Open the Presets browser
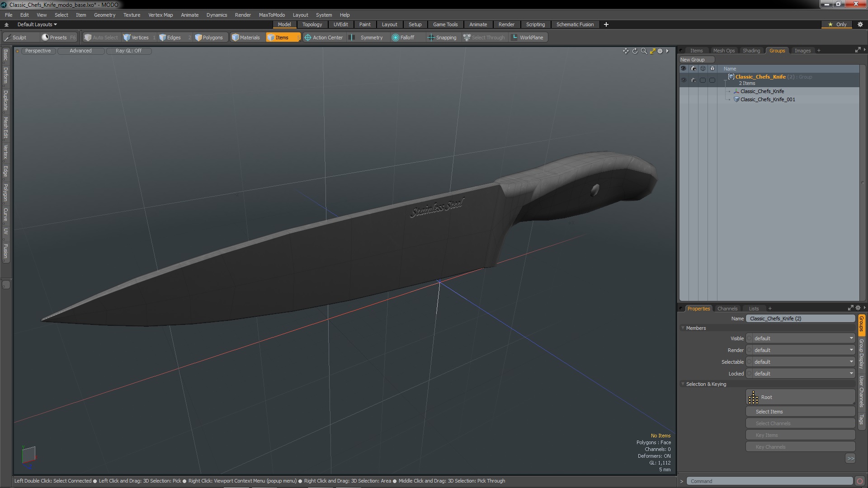Viewport: 868px width, 488px height. (x=59, y=38)
